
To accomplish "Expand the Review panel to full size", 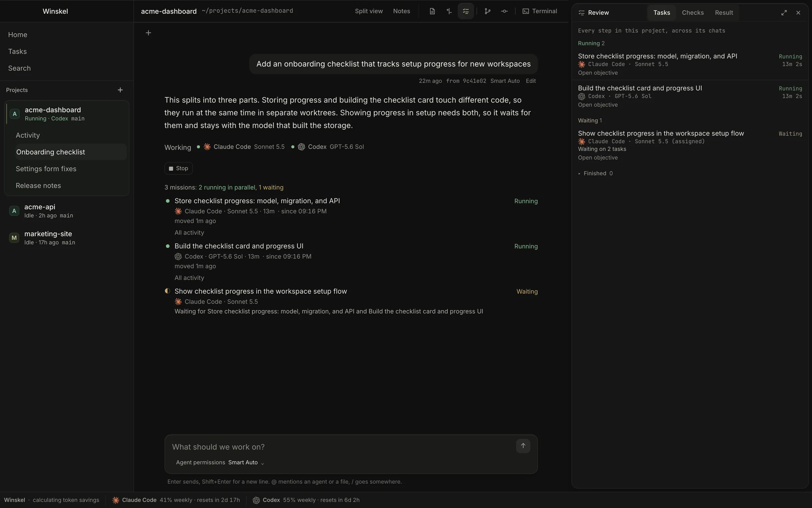I will point(784,13).
